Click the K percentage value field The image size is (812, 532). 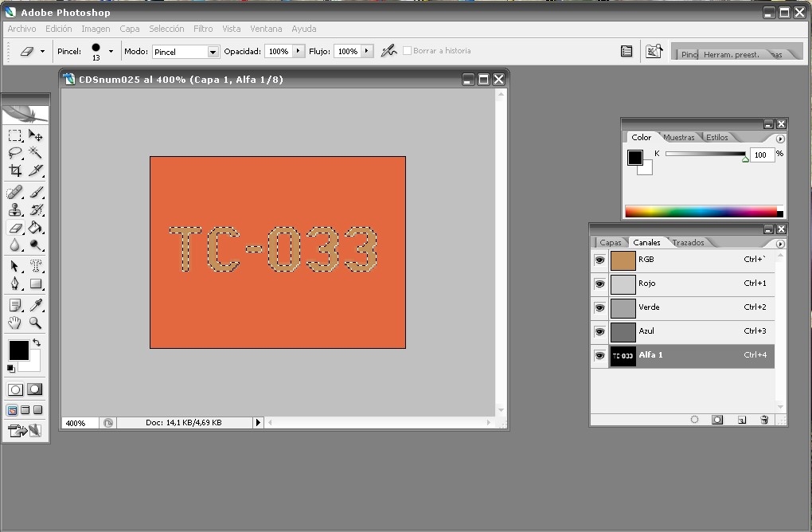click(762, 155)
